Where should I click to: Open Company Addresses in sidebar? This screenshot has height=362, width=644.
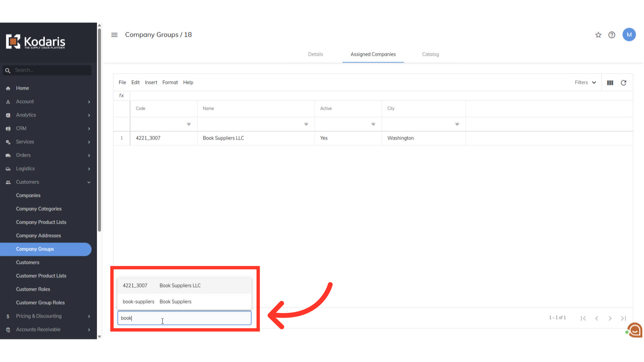click(x=39, y=236)
